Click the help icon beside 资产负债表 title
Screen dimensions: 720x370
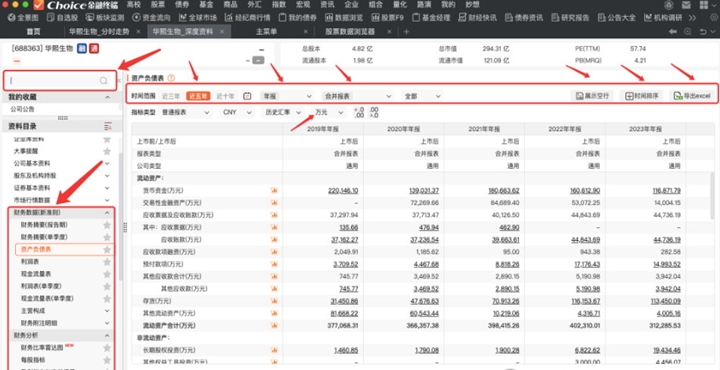pyautogui.click(x=171, y=78)
